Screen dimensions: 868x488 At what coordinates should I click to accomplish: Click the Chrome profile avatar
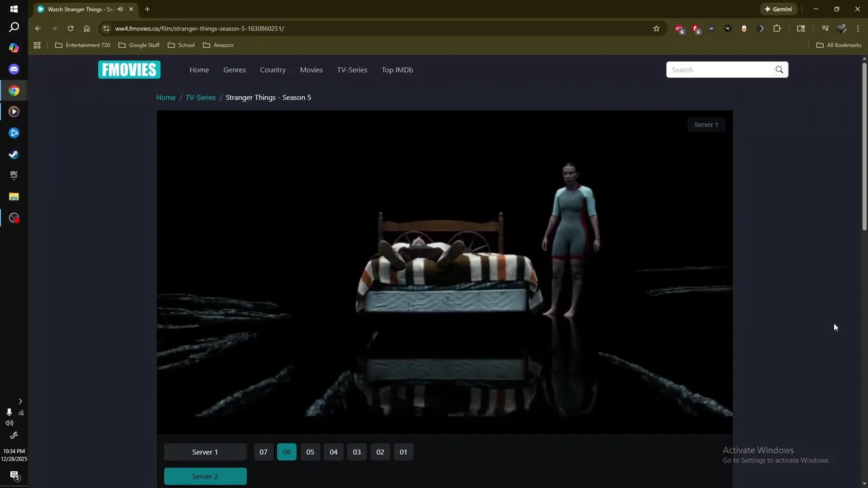(x=842, y=28)
